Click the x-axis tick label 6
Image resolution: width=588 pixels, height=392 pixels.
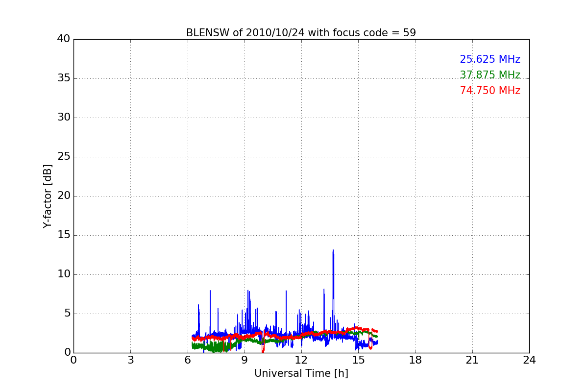(x=187, y=360)
